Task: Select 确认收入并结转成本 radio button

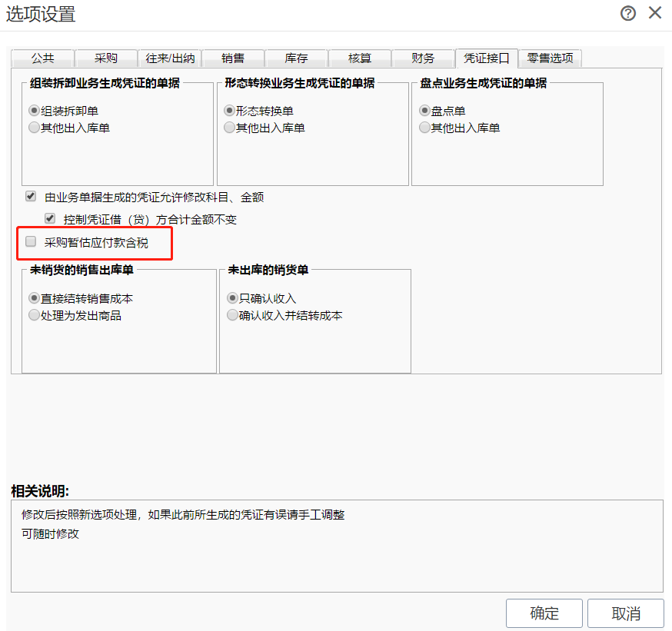Action: tap(232, 315)
